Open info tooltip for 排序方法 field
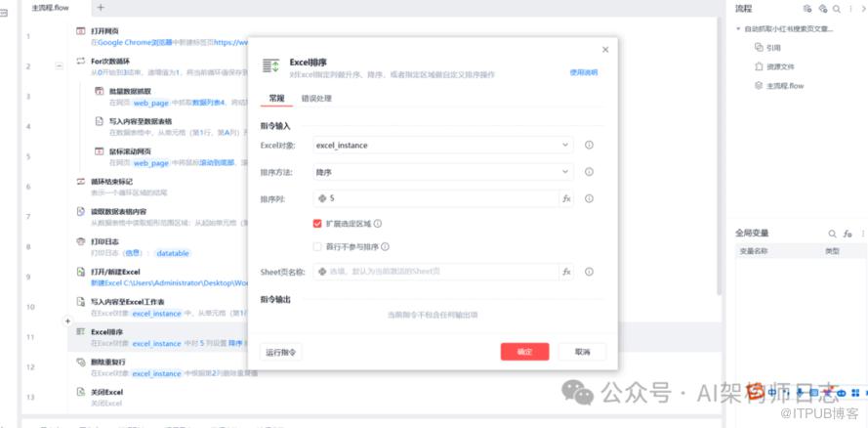Image resolution: width=868 pixels, height=428 pixels. (x=589, y=172)
